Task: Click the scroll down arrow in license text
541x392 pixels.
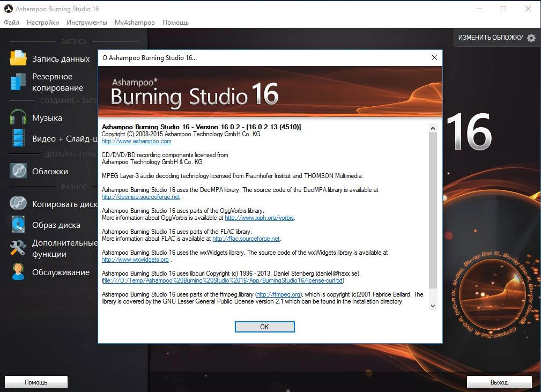Action: [433, 306]
